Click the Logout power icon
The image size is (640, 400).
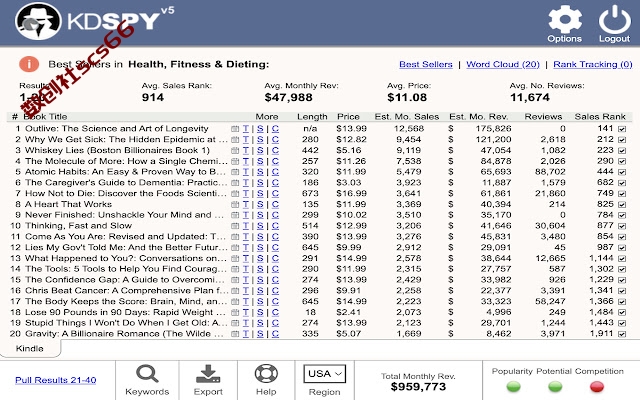click(614, 19)
